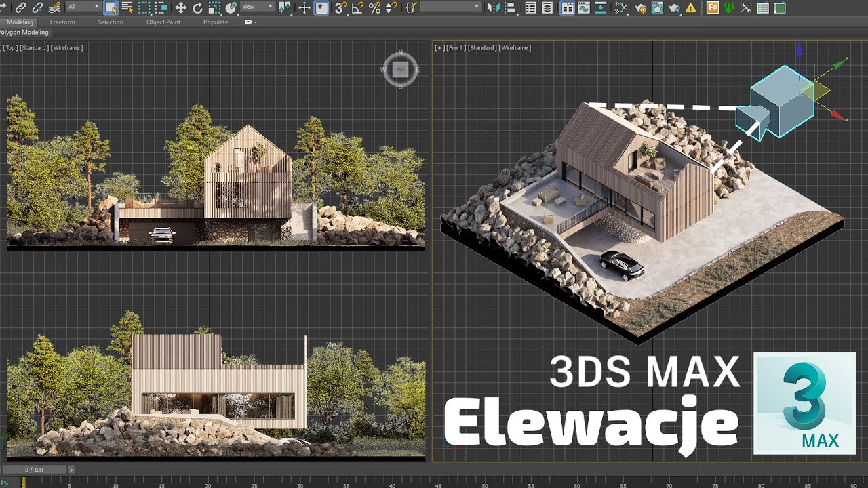Open Render Setup dialog
This screenshot has width=868, height=488.
[x=657, y=7]
